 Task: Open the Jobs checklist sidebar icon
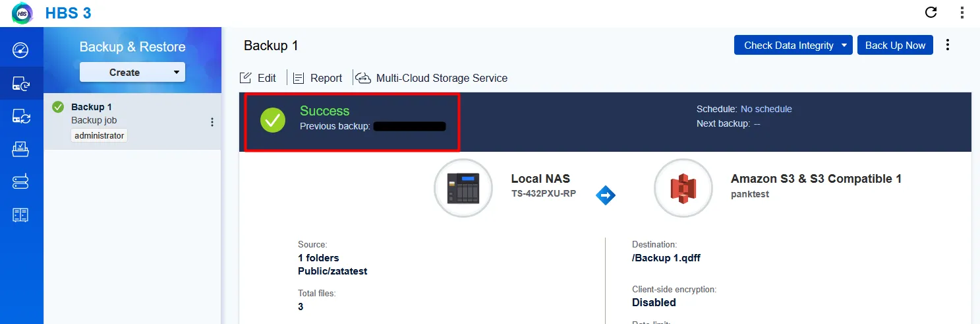21,149
